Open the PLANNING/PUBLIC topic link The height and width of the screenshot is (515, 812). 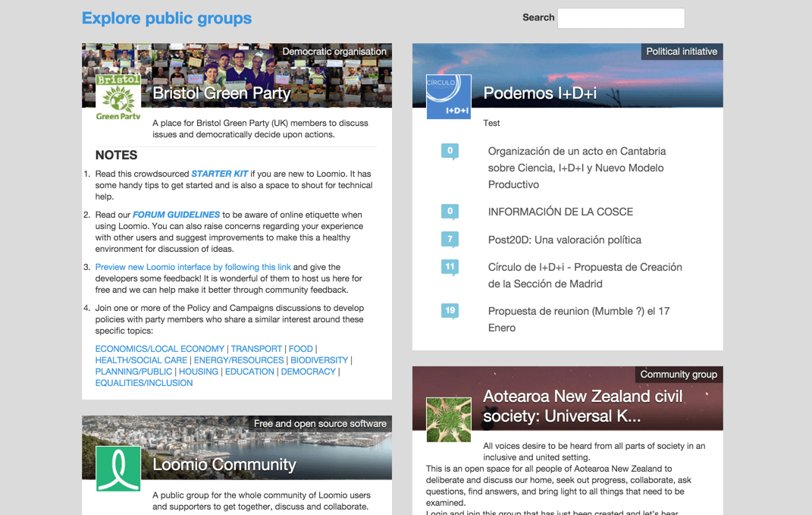[x=133, y=372]
